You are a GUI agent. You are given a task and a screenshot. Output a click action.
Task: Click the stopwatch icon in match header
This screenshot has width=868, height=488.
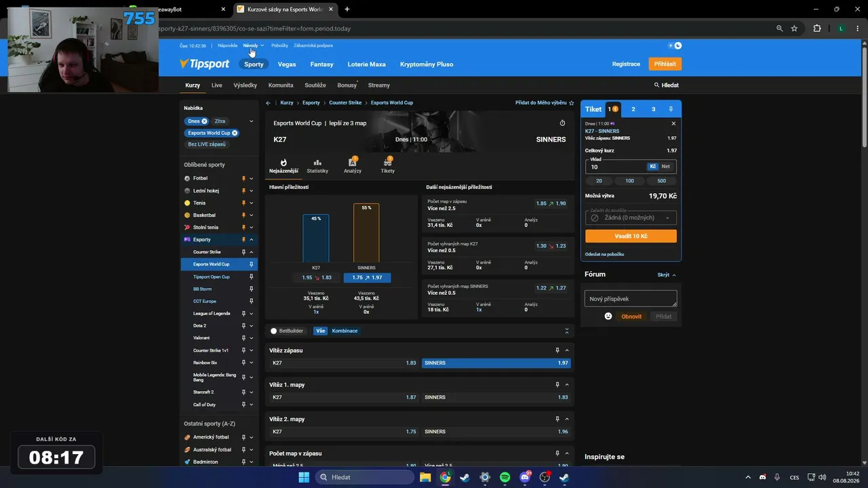[562, 123]
